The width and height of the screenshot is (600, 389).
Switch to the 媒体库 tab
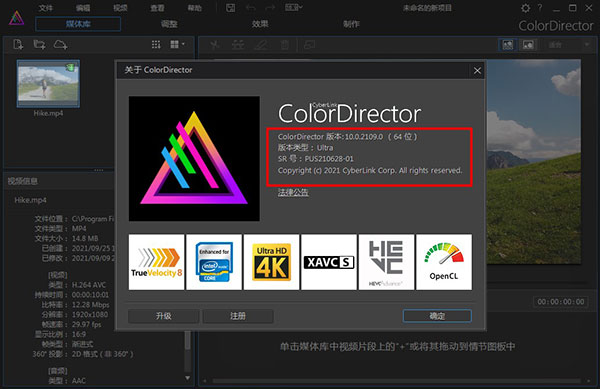tap(78, 24)
